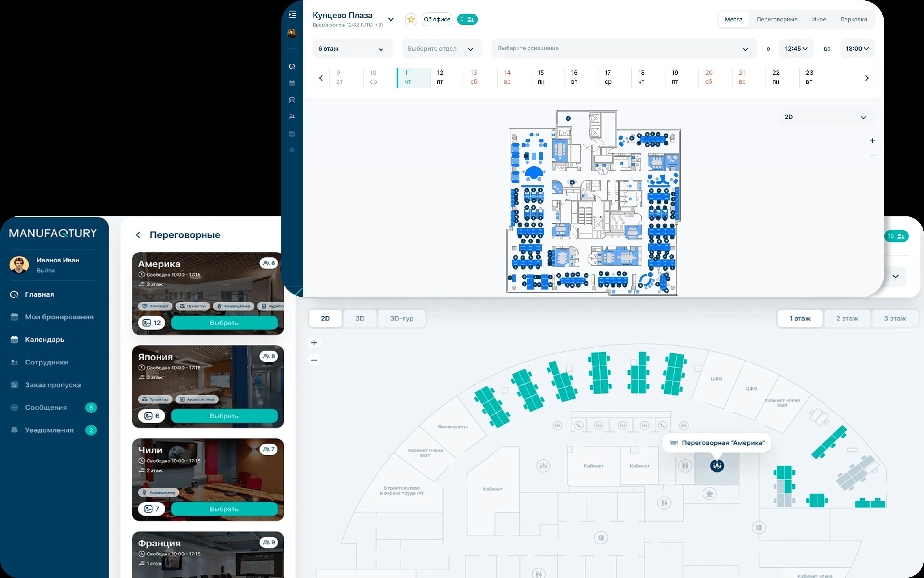The height and width of the screenshot is (578, 924).
Task: Click the Manufaqtury logo
Action: click(x=53, y=233)
